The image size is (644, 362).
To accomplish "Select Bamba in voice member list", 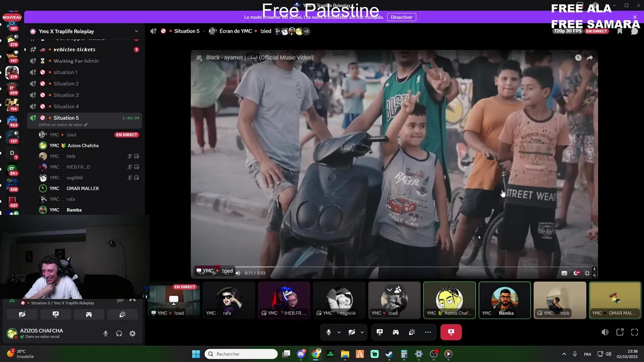I will tap(89, 210).
